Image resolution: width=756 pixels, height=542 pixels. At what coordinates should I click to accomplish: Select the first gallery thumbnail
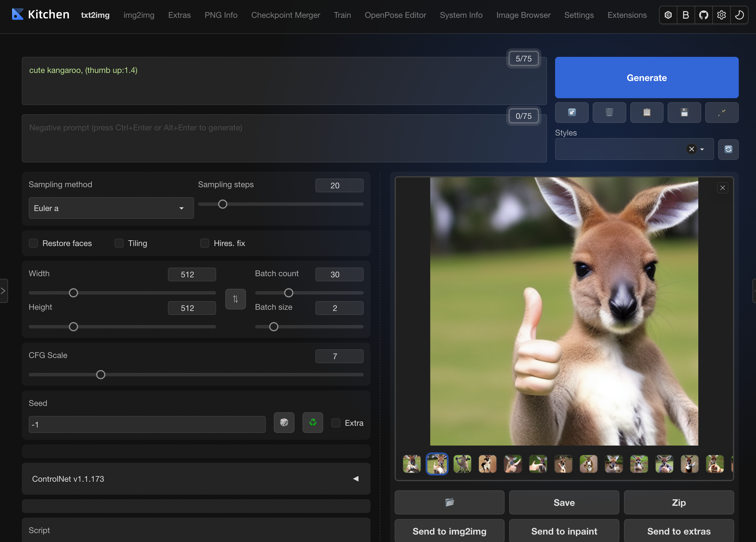(412, 464)
